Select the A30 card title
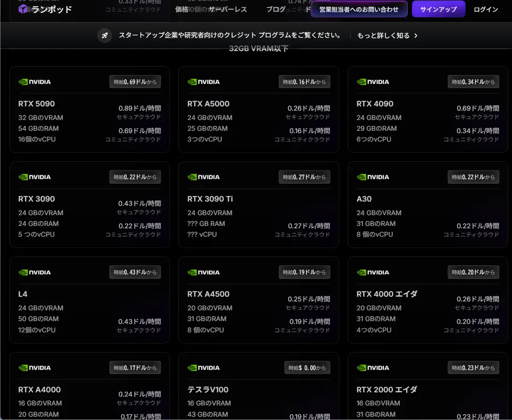The height and width of the screenshot is (420, 512). 364,199
